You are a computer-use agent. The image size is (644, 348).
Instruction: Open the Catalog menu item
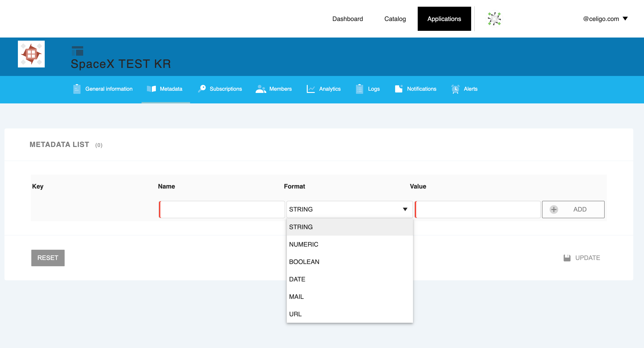(395, 19)
